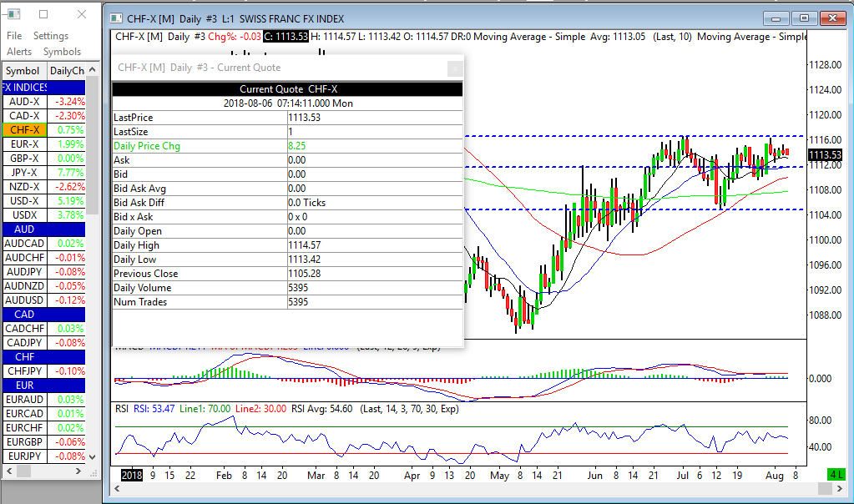This screenshot has width=854, height=504.
Task: Sort by the Symbol column header
Action: (x=23, y=71)
